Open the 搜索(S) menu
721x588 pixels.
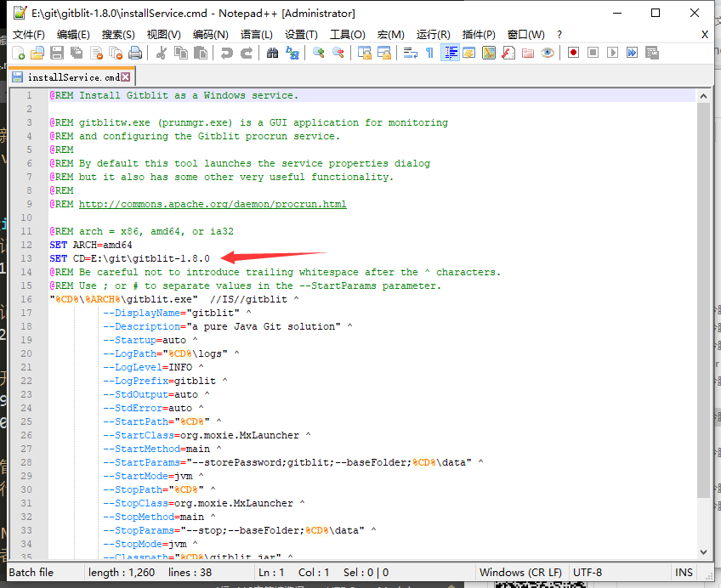pos(118,35)
